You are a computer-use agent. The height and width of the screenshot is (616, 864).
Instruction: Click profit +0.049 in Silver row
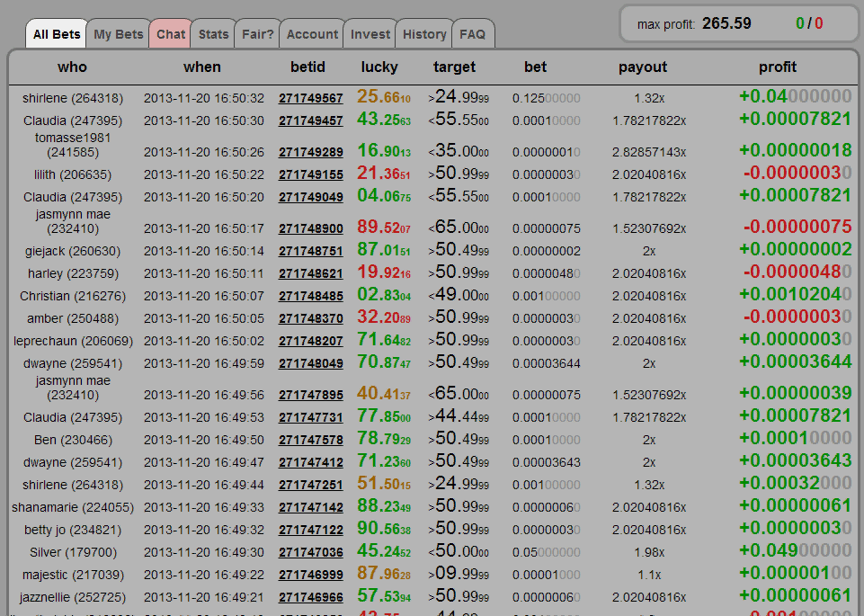tap(795, 551)
